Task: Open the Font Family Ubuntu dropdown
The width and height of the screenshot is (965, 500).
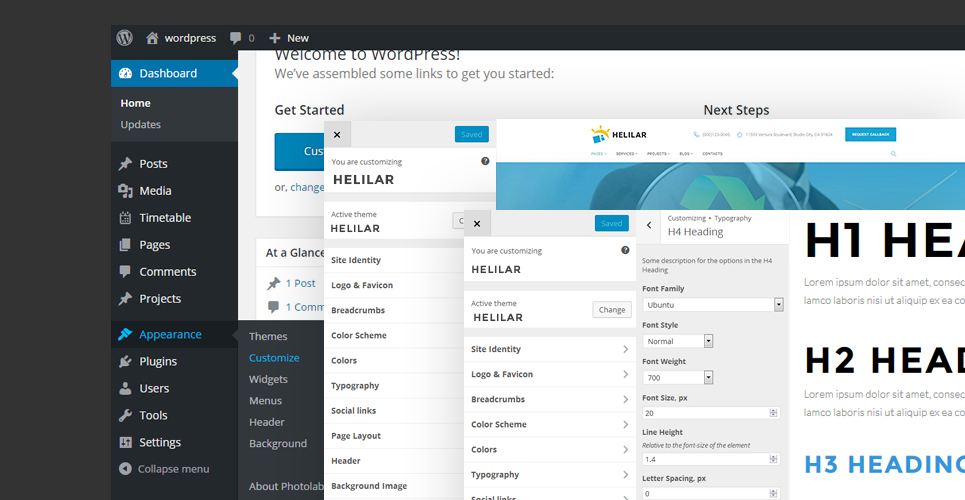Action: click(x=713, y=304)
